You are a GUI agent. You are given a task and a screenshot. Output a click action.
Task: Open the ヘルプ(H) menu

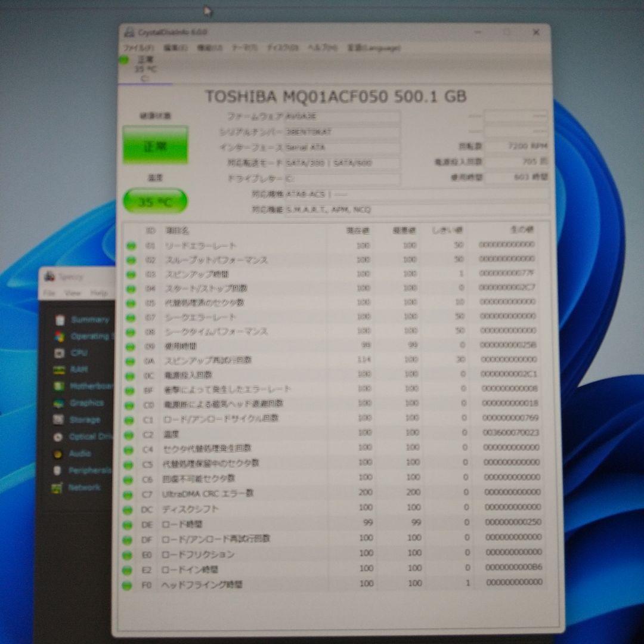[324, 47]
